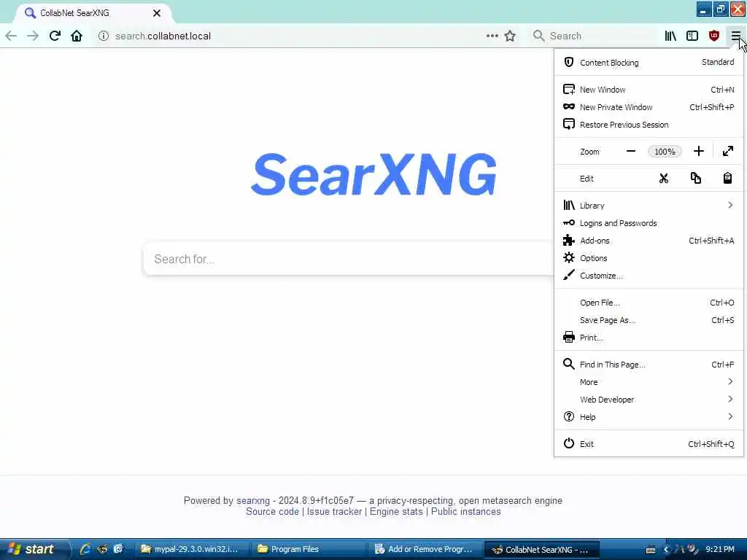Image resolution: width=747 pixels, height=560 pixels.
Task: Show site information for search.collabnet.local
Action: (104, 36)
